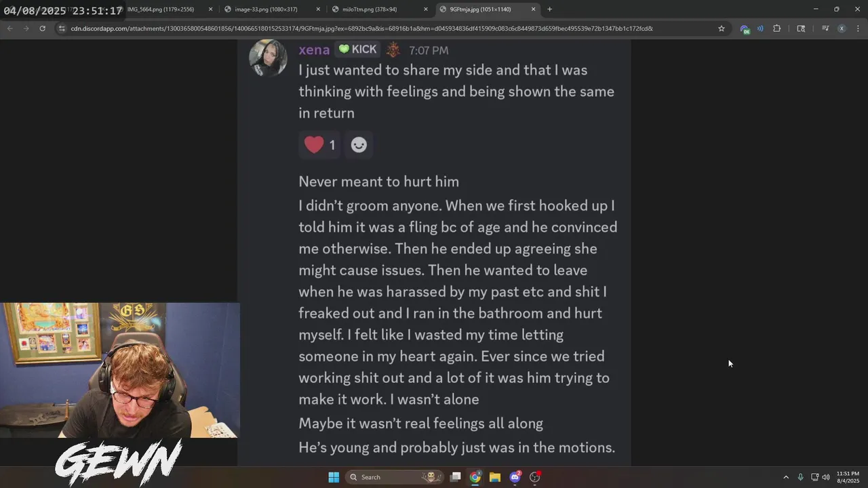The width and height of the screenshot is (868, 488).
Task: Open the browser profile avatar menu
Action: click(842, 28)
